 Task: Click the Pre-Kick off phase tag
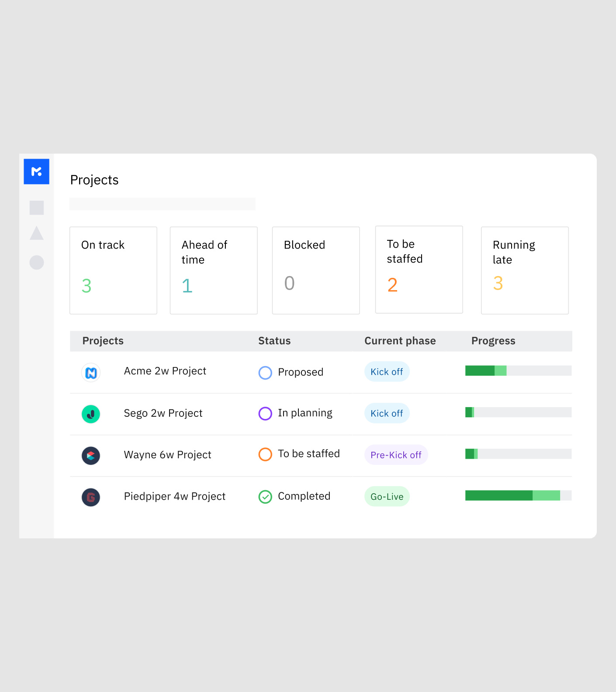point(396,455)
